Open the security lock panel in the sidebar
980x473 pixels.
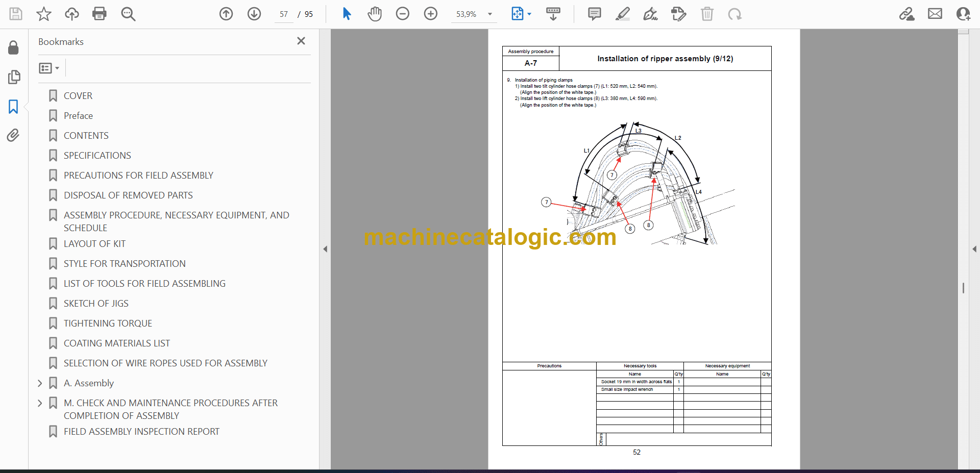14,47
